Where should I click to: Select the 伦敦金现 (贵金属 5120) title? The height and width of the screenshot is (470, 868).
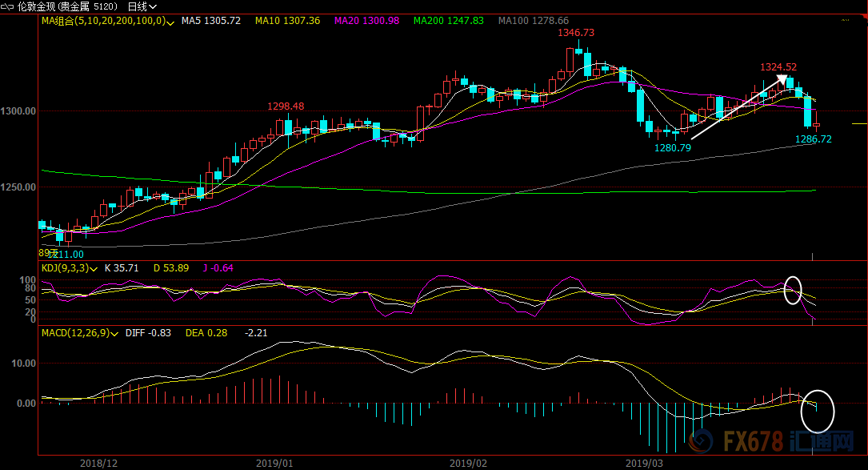click(67, 6)
